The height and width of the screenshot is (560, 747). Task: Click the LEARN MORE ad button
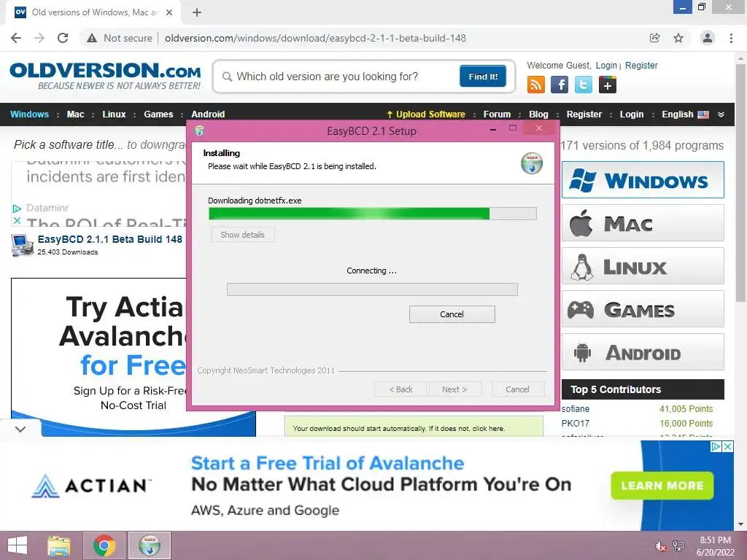pos(662,486)
